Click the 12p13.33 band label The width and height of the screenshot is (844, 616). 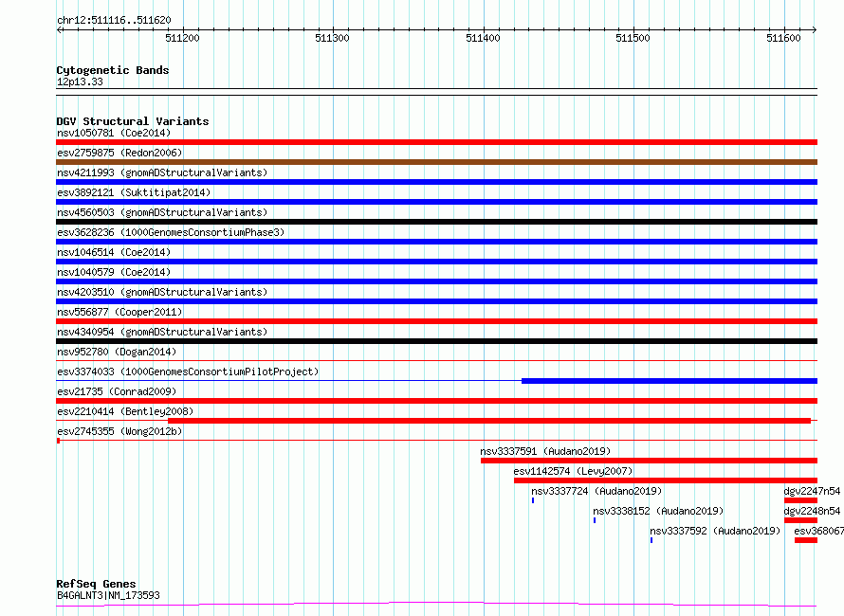[x=80, y=82]
